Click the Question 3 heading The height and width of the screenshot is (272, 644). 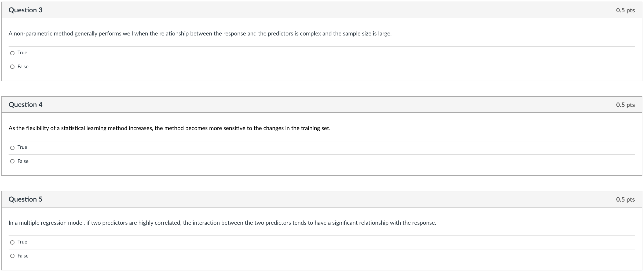[25, 10]
